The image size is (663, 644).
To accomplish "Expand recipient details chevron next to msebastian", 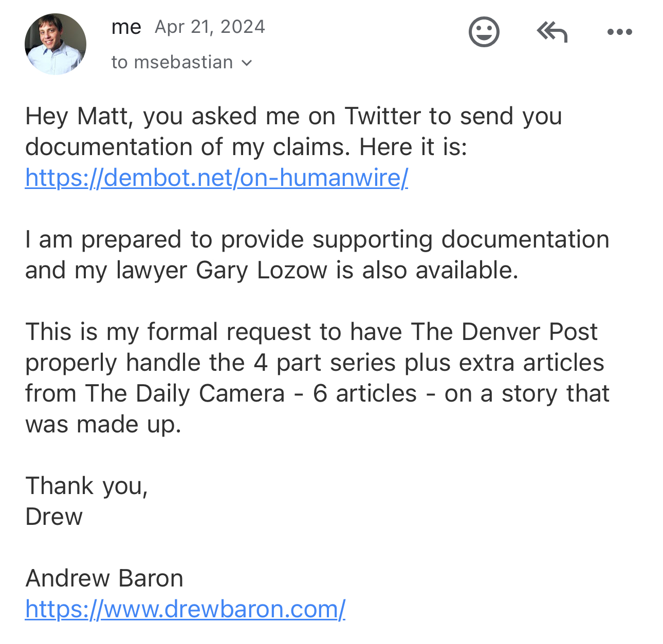I will click(247, 63).
